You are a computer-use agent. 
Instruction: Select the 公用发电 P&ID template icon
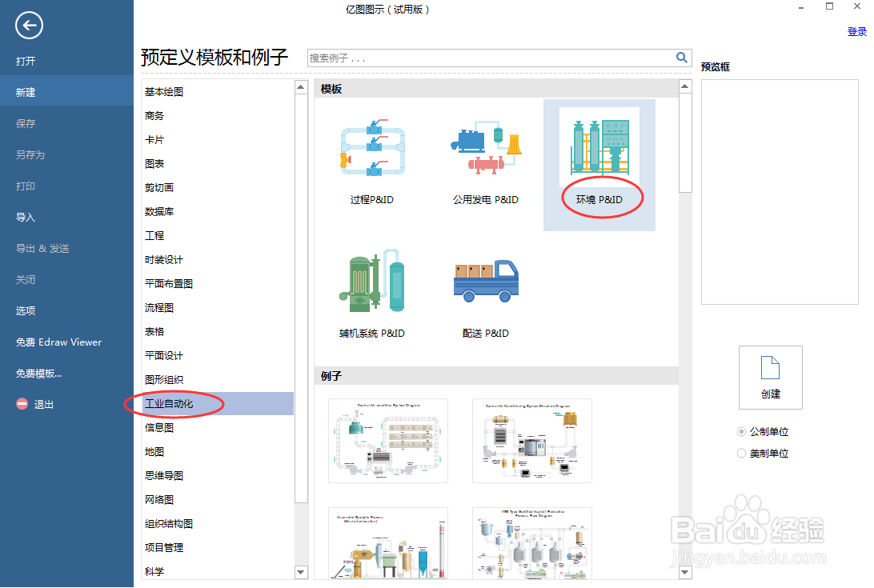click(x=486, y=147)
